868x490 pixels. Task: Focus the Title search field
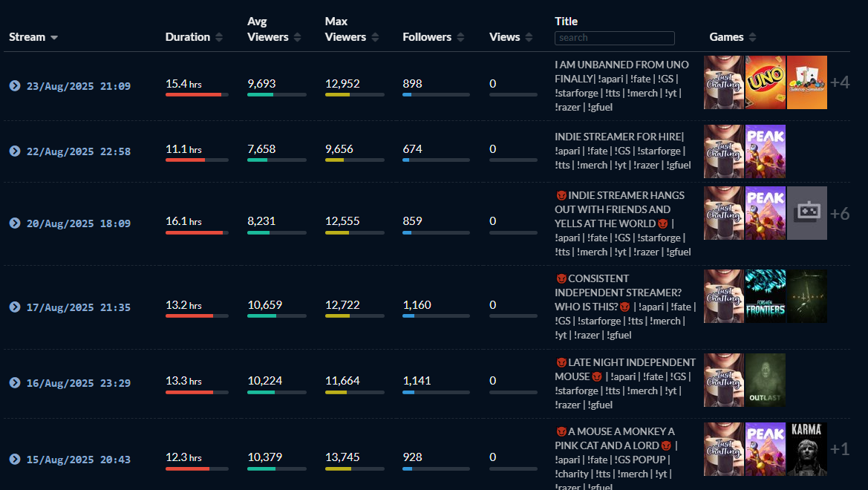[x=615, y=38]
